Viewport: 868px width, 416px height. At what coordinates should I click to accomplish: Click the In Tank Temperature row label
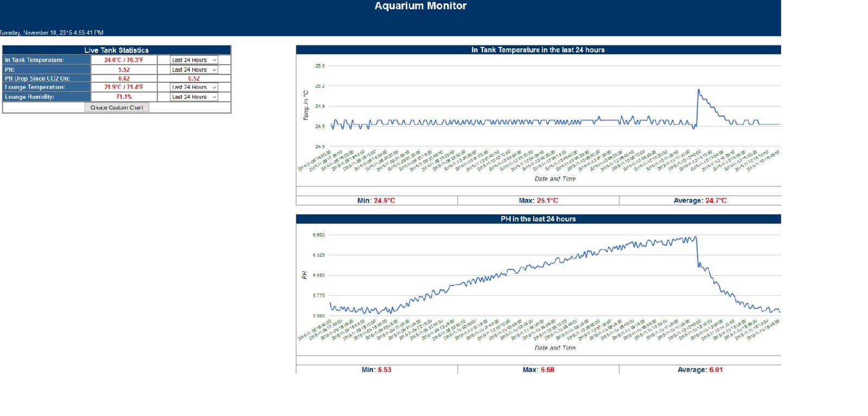pyautogui.click(x=47, y=60)
